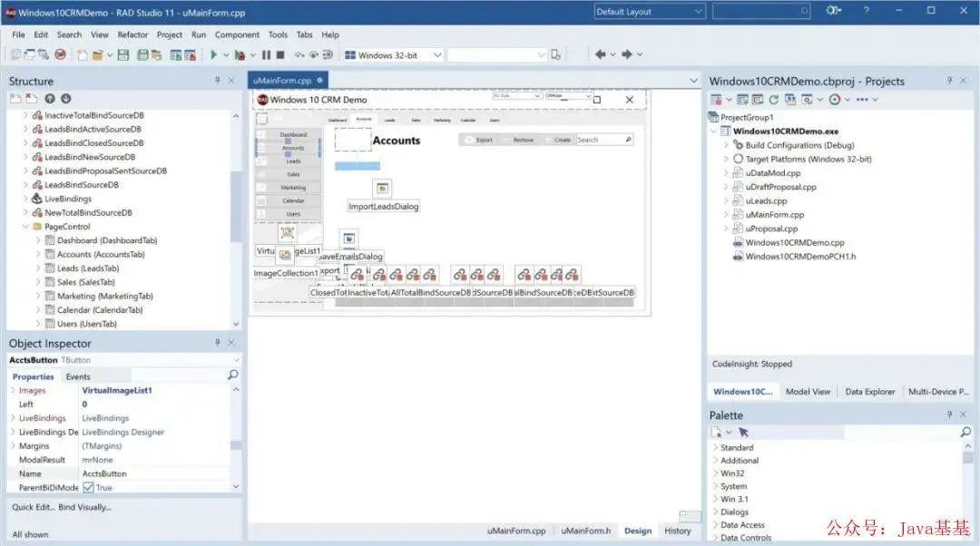Click the Export button on the form
980x546 pixels.
(x=480, y=140)
